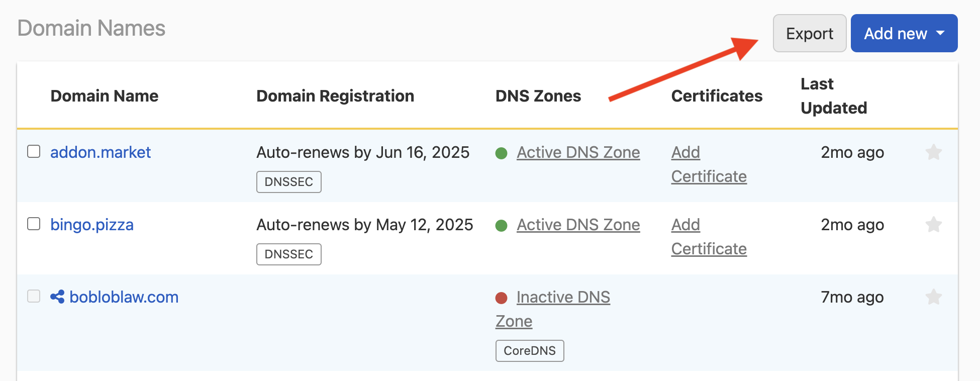Select the bingo.pizza row checkbox
Viewport: 980px width, 381px height.
pos(34,224)
